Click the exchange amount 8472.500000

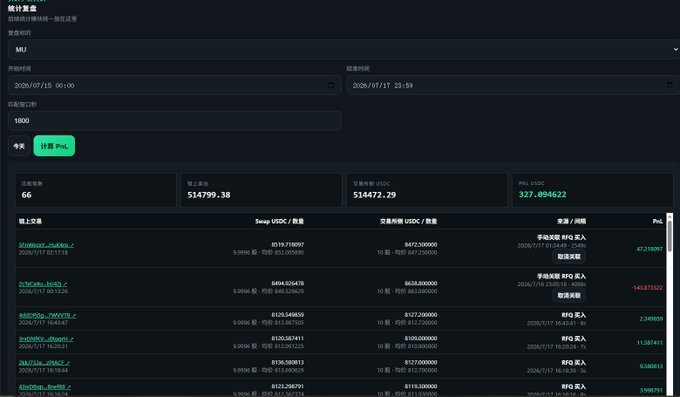click(x=421, y=245)
